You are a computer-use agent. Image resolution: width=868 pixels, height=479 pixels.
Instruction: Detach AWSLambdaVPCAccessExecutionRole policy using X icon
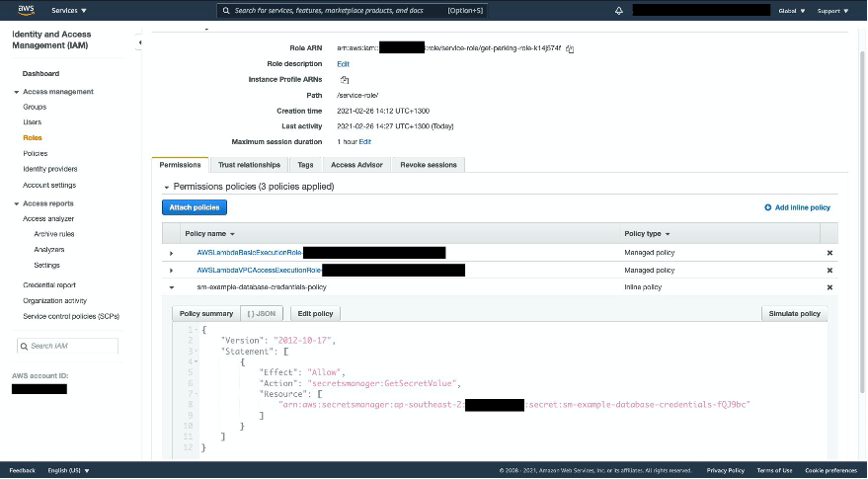pos(829,271)
